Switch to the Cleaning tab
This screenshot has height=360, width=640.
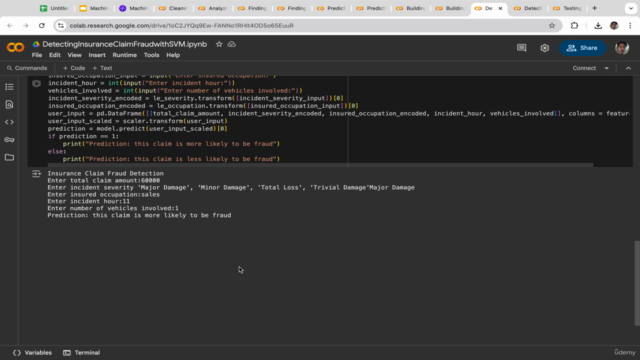click(173, 8)
